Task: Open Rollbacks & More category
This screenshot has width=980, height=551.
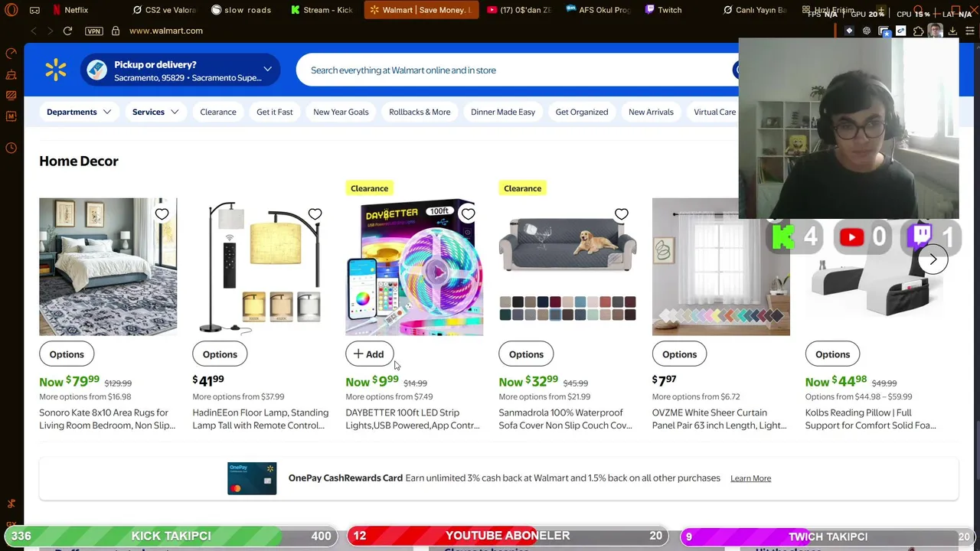Action: [x=420, y=112]
